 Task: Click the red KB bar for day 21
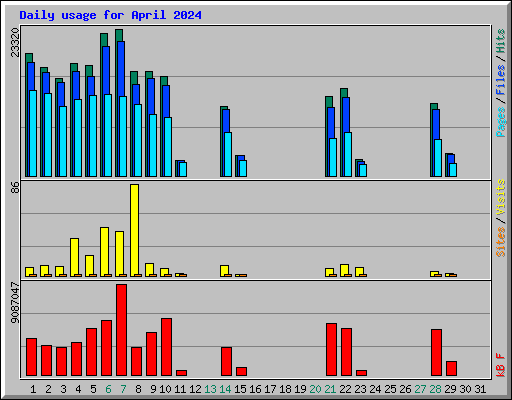331,349
